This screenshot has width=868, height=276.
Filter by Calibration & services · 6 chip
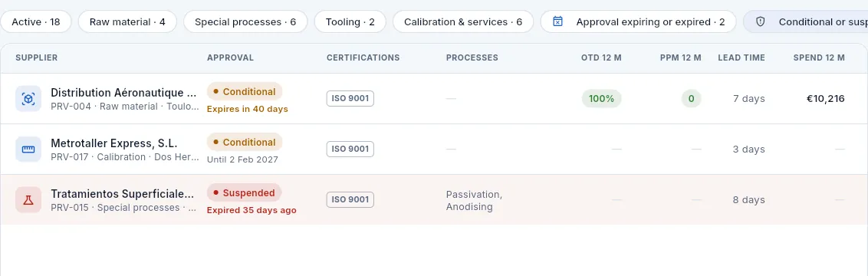pos(463,22)
